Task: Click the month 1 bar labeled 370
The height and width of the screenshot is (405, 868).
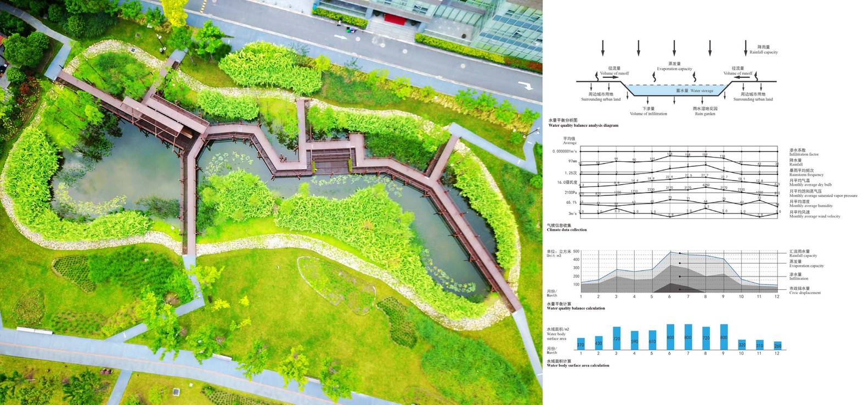Action: pyautogui.click(x=580, y=344)
